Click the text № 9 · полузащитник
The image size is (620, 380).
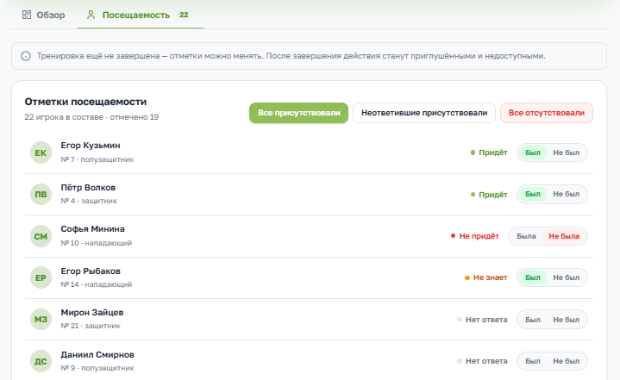[x=97, y=368]
